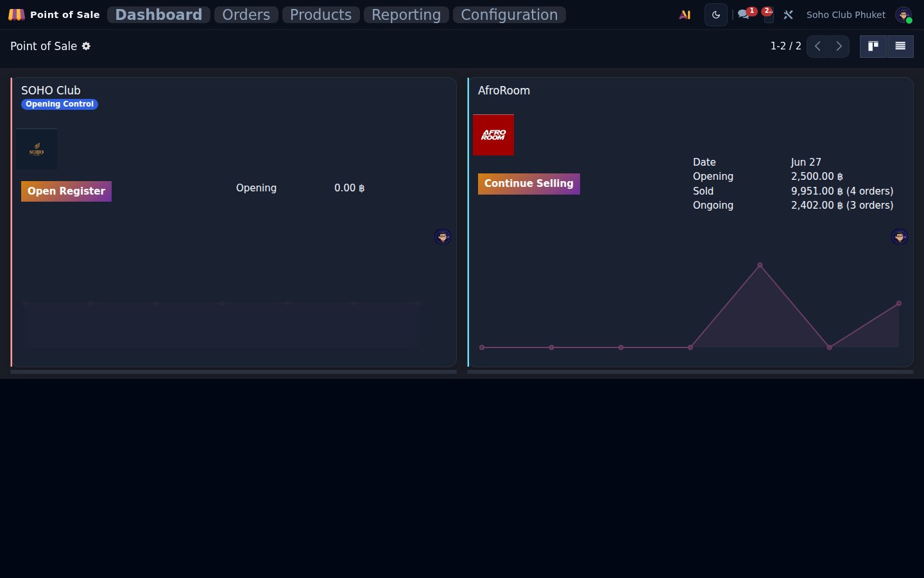924x578 pixels.
Task: Open the Orders menu
Action: (246, 15)
